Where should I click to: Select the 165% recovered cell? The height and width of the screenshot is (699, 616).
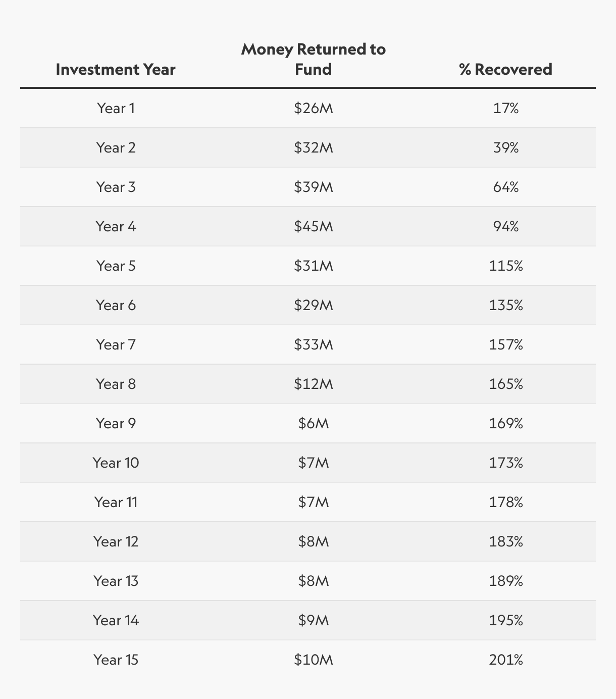[505, 384]
